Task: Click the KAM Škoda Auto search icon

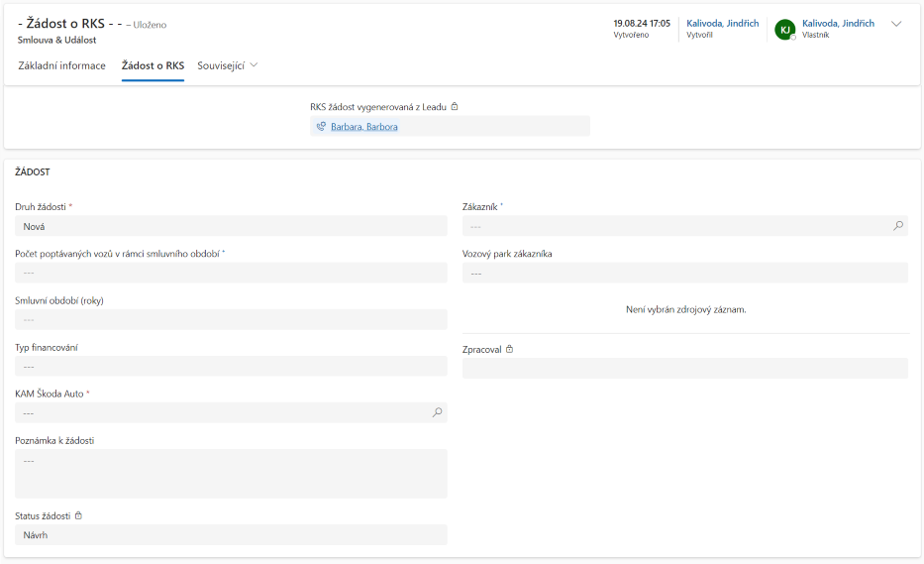Action: click(437, 412)
